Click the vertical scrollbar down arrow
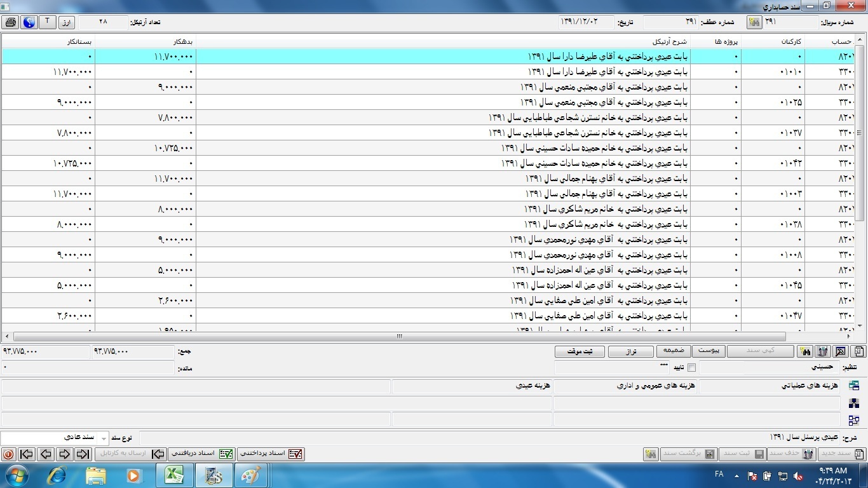 861,325
